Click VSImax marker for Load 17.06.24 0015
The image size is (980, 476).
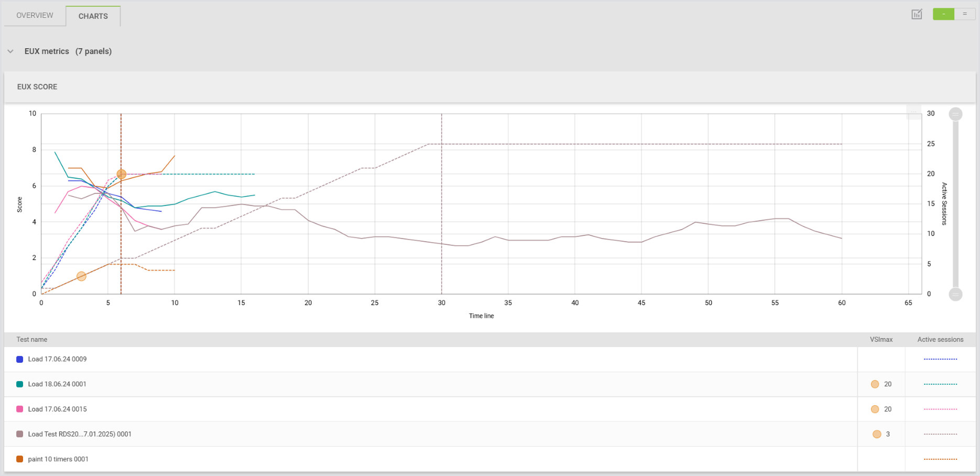coord(875,409)
